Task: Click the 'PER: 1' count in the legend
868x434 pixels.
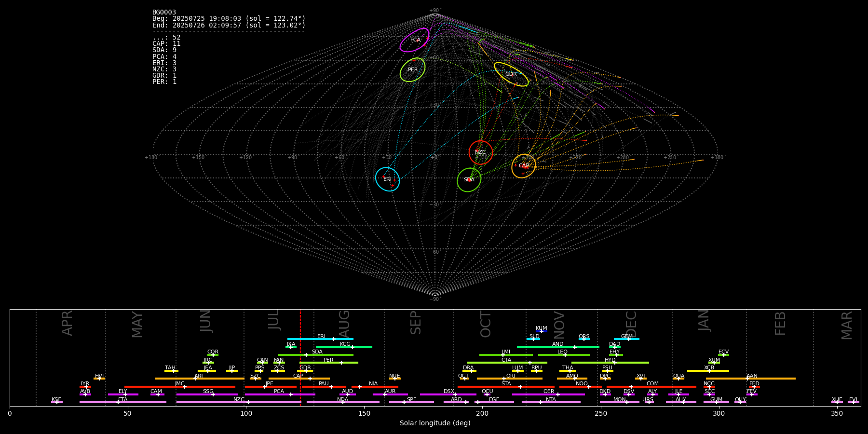Action: point(164,81)
